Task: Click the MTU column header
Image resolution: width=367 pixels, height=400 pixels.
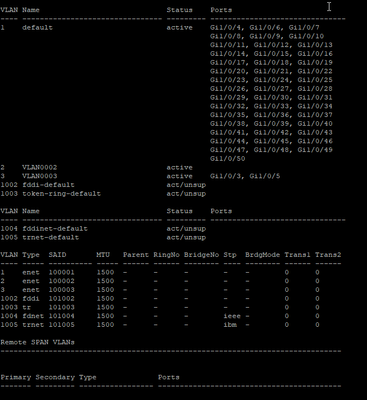Action: tap(103, 255)
